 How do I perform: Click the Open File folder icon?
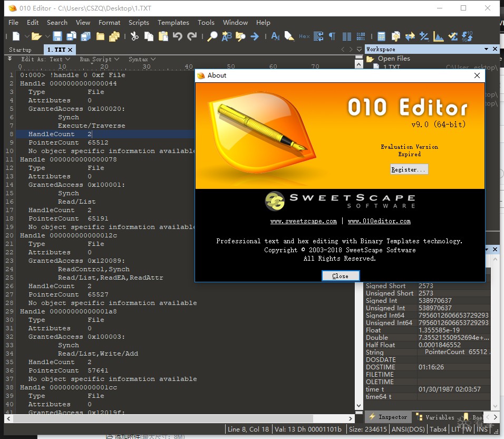point(37,36)
